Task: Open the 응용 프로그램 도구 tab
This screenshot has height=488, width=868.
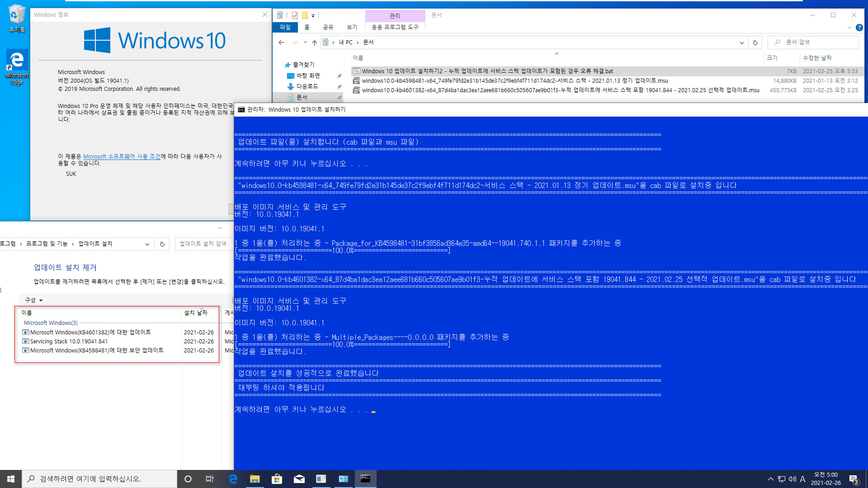Action: [x=395, y=28]
